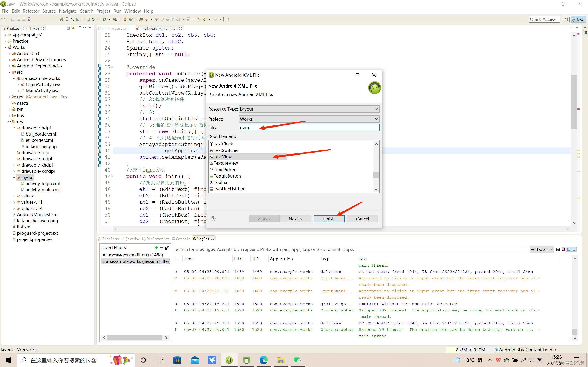Delete selected LogCat filter with minus icon
This screenshot has width=588, height=367.
[x=161, y=248]
